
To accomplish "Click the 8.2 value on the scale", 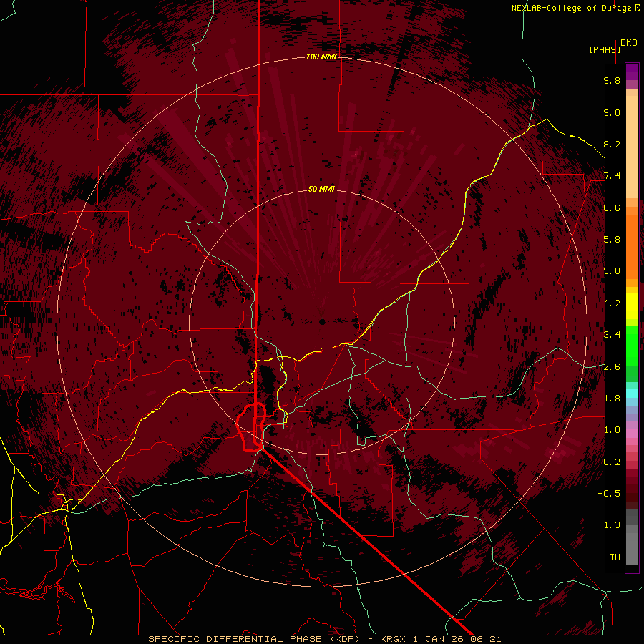I will pyautogui.click(x=612, y=144).
